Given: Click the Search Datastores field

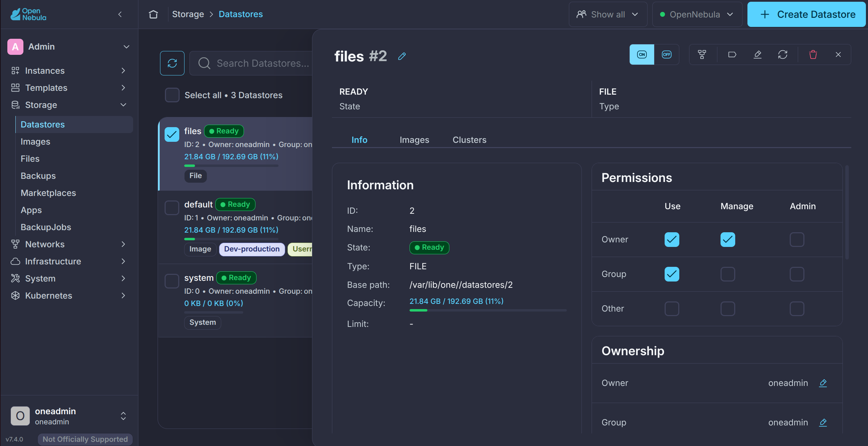Looking at the screenshot, I should [x=251, y=63].
